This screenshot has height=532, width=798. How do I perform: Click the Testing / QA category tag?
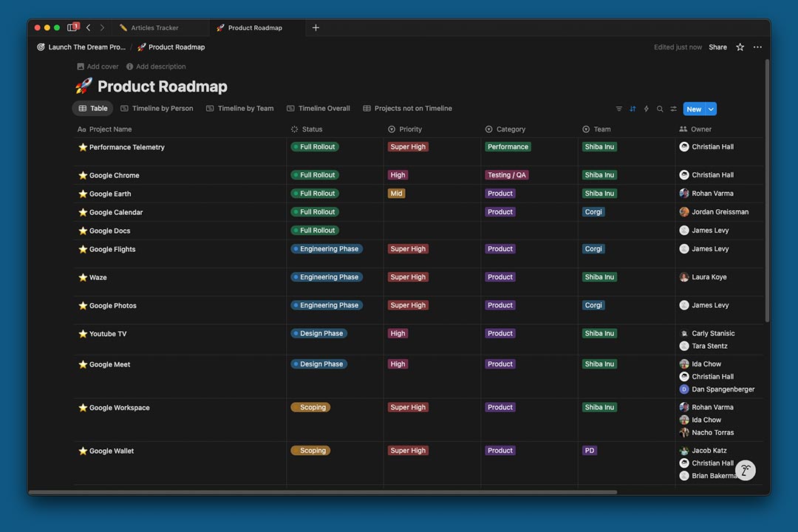click(x=507, y=175)
